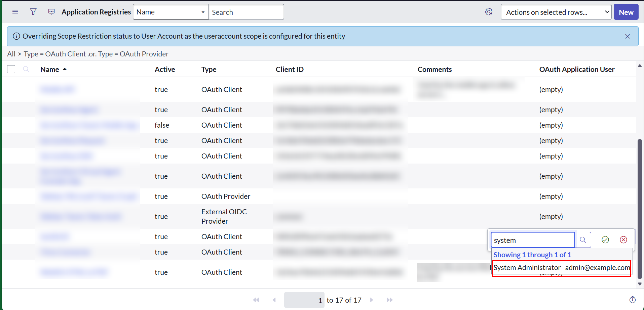Select all rows checkbox in header
Image resolution: width=644 pixels, height=310 pixels.
(x=11, y=69)
